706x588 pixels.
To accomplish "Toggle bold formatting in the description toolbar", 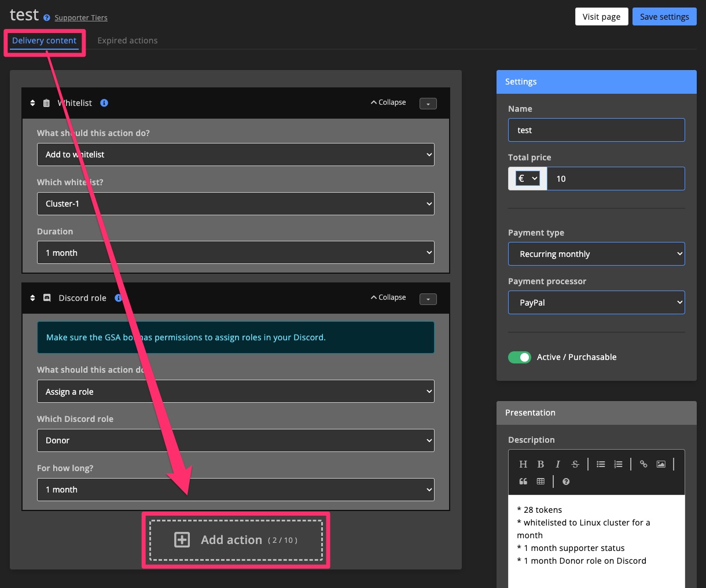I will [x=540, y=464].
